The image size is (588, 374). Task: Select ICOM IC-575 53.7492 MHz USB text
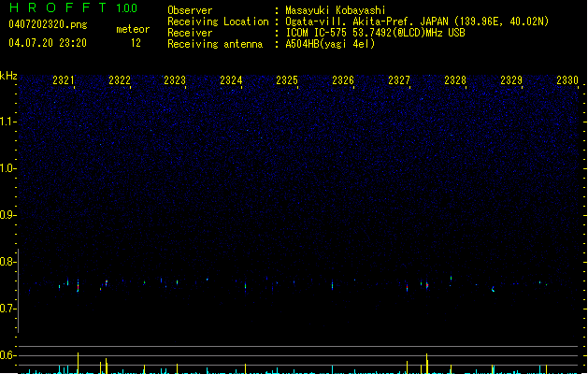pyautogui.click(x=376, y=33)
